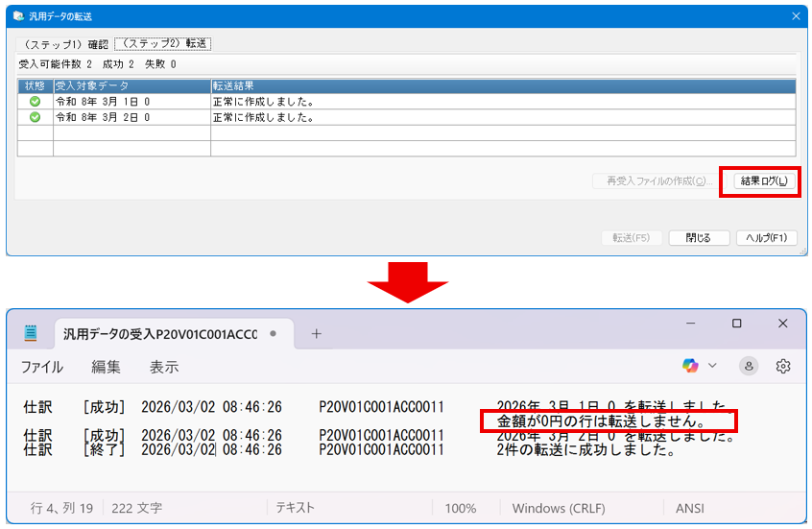The height and width of the screenshot is (529, 812).
Task: Click the green check icon for 3月 1日 row
Action: [36, 101]
